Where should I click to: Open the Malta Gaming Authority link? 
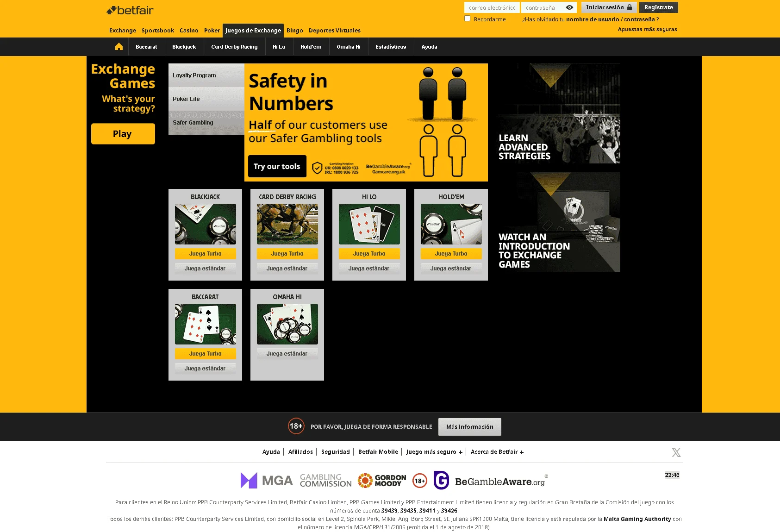point(637,519)
